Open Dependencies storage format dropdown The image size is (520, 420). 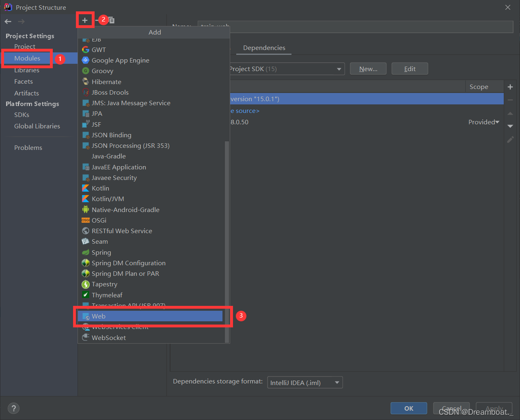(x=305, y=383)
